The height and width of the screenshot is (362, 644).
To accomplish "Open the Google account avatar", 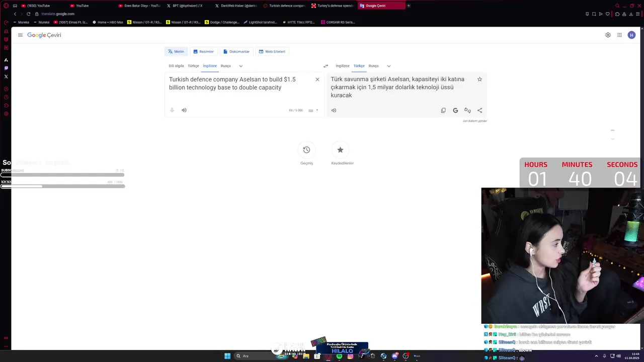I will [x=631, y=35].
